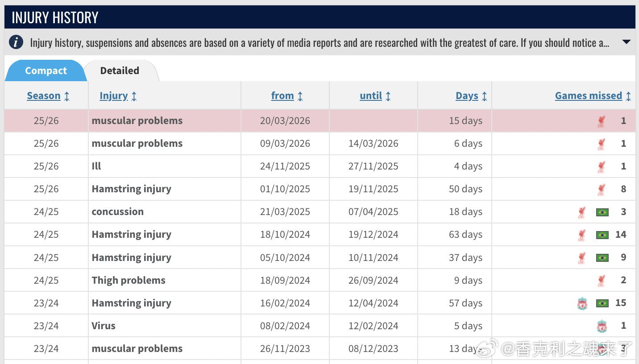The width and height of the screenshot is (639, 364).
Task: Select the Liverpool crest in the 63 days row
Action: 582,235
